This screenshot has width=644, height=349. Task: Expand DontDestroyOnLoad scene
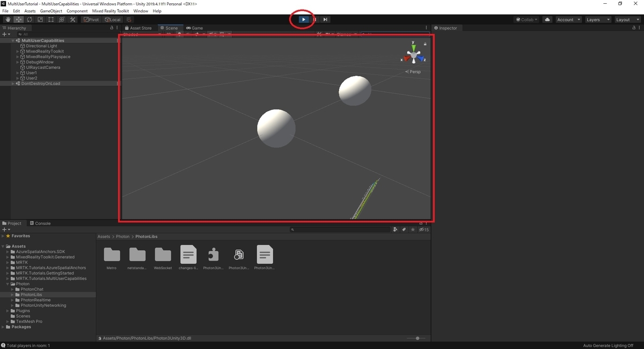tap(13, 84)
